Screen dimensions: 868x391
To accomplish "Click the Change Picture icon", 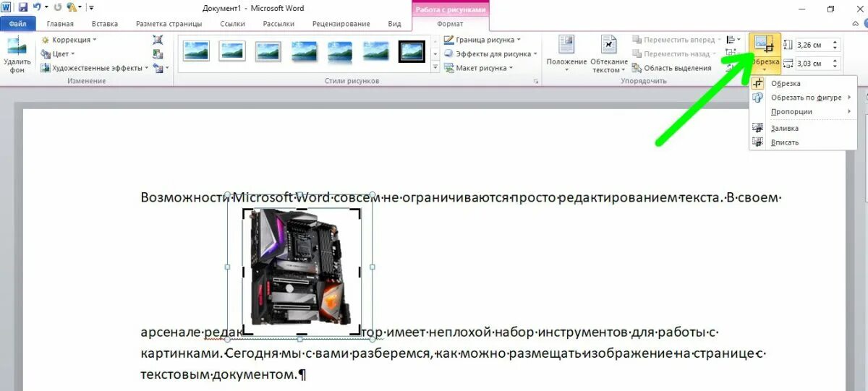I will point(158,53).
